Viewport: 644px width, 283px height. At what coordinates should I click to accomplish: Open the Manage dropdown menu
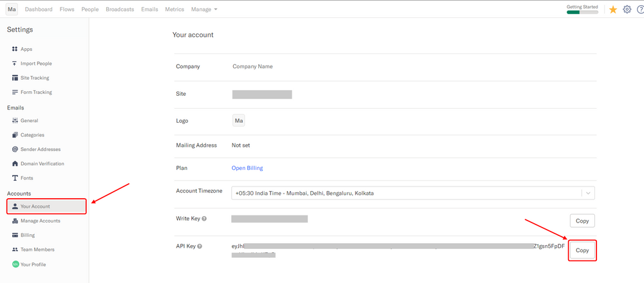(204, 10)
